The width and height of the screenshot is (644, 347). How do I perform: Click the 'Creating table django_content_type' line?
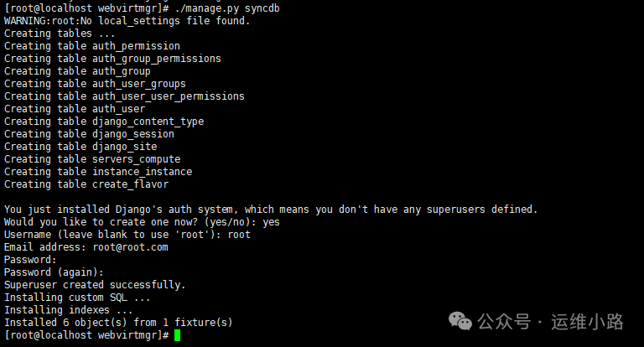click(104, 122)
